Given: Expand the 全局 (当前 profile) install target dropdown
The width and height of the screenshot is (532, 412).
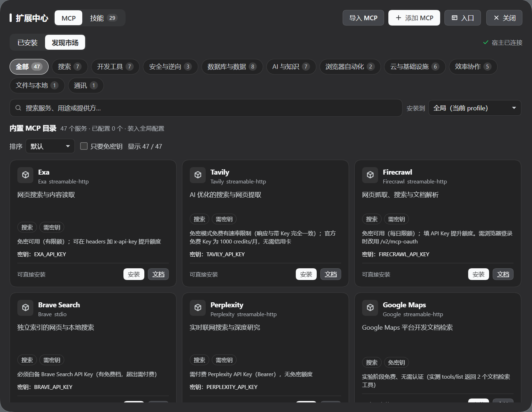Looking at the screenshot, I should click(x=475, y=108).
